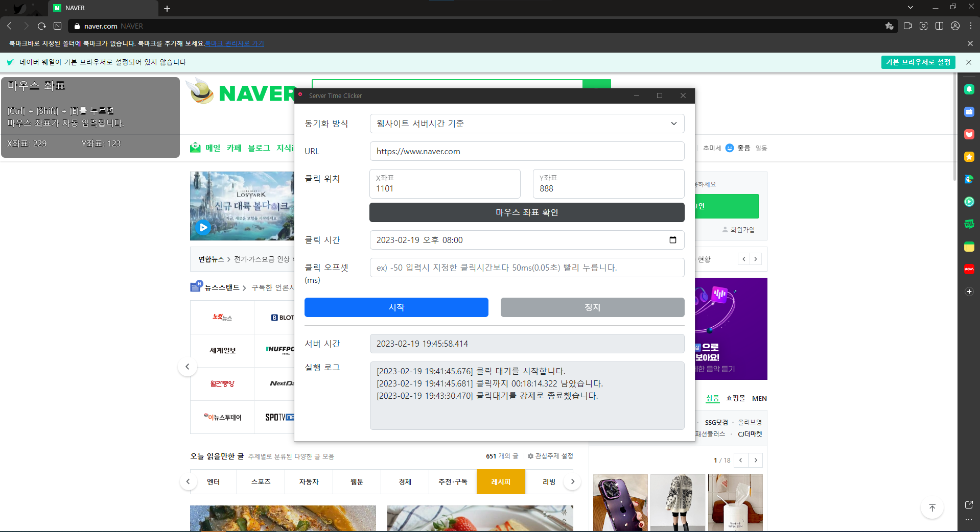Image resolution: width=980 pixels, height=532 pixels.
Task: Edit the URL field with naver.com
Action: (x=527, y=151)
